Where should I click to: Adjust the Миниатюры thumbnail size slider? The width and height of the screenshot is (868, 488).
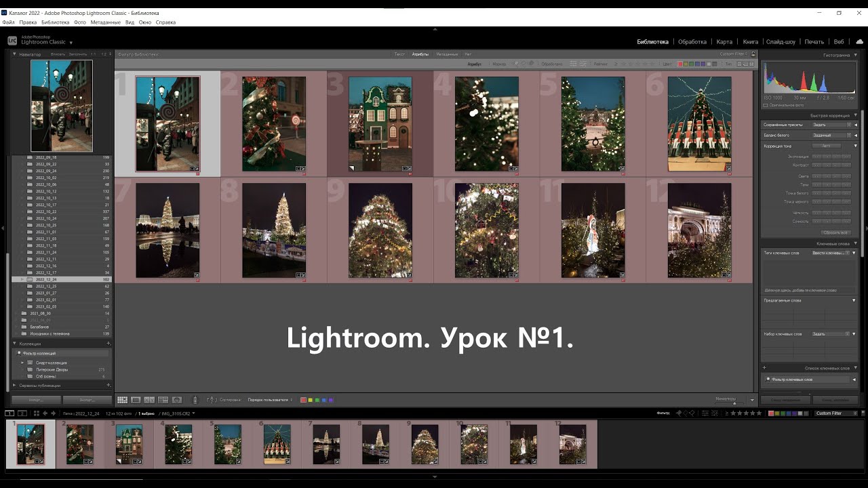(733, 403)
